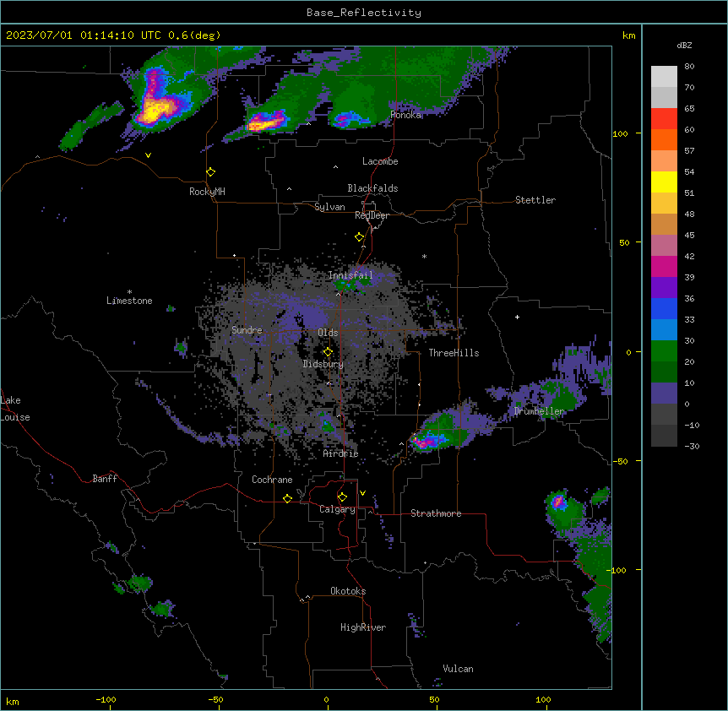
Task: Pick the green 20-30 dBZ legend swatch
Action: (664, 351)
